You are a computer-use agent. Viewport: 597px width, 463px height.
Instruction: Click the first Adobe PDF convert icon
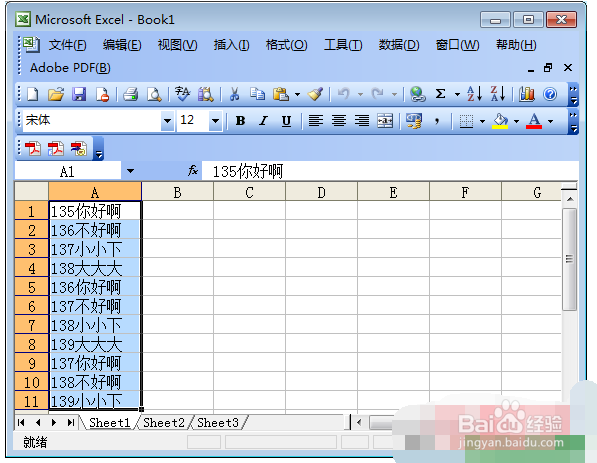pos(32,148)
